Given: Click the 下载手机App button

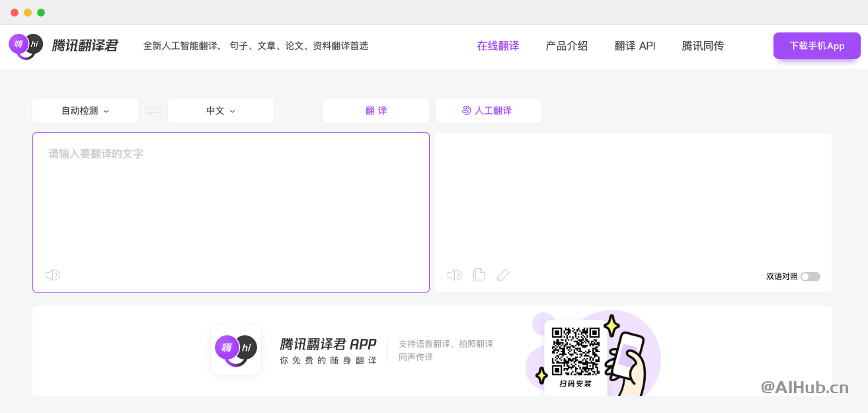Looking at the screenshot, I should click(x=817, y=46).
